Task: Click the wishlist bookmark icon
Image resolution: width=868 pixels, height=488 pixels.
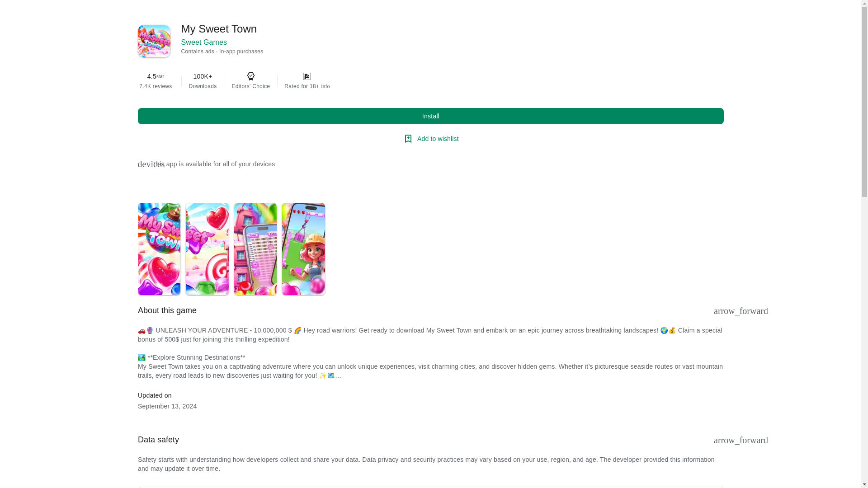Action: [x=408, y=139]
